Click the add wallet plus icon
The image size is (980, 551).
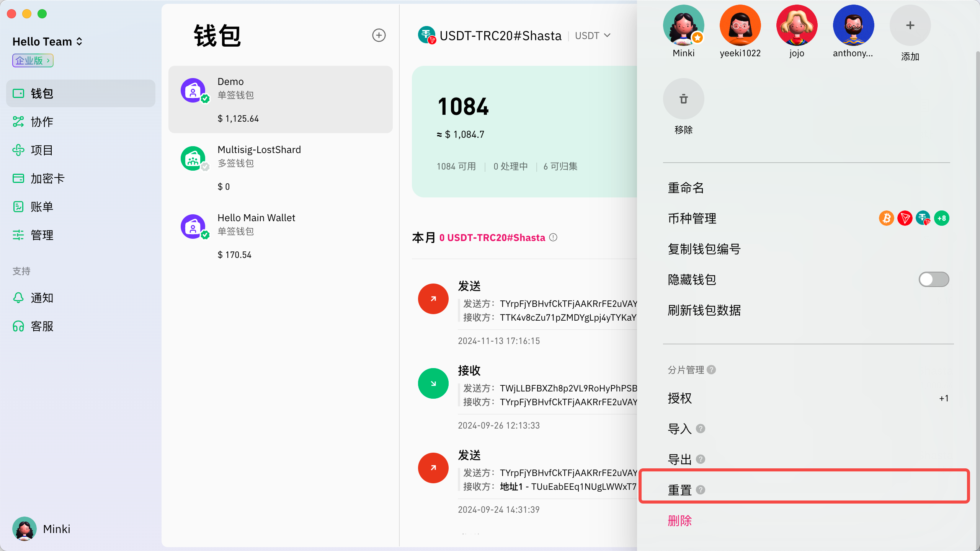tap(379, 35)
